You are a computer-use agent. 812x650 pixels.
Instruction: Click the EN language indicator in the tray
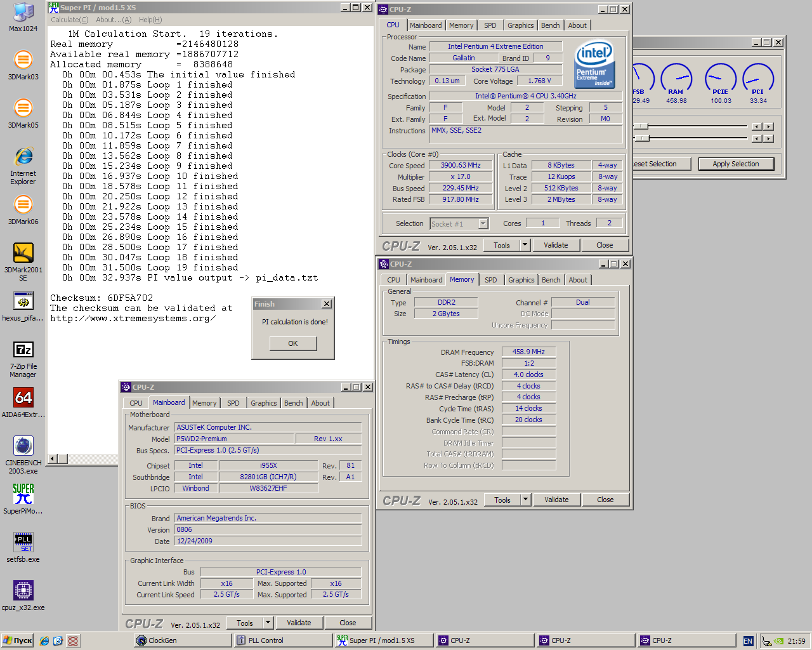748,641
